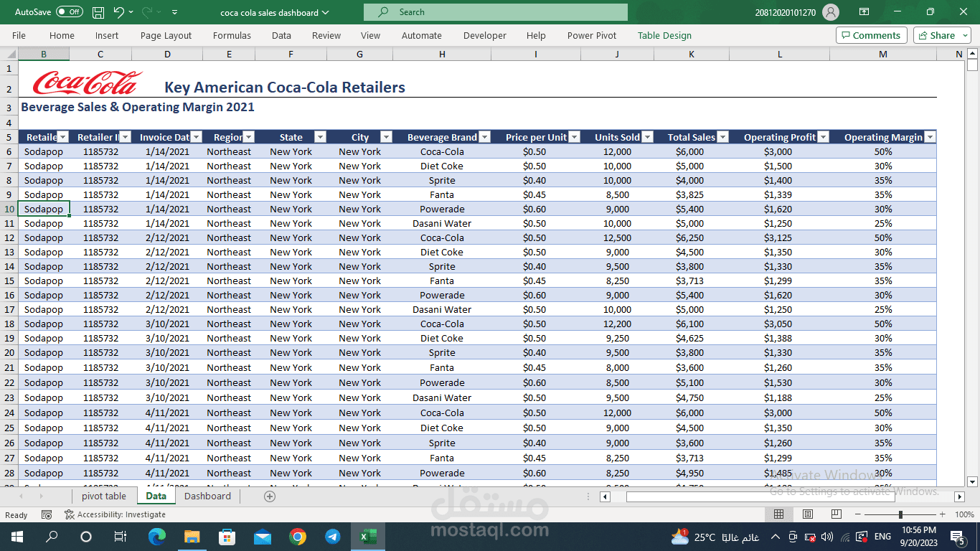Click the horizontal scrollbar left arrow
Image resolution: width=980 pixels, height=551 pixels.
pyautogui.click(x=605, y=496)
